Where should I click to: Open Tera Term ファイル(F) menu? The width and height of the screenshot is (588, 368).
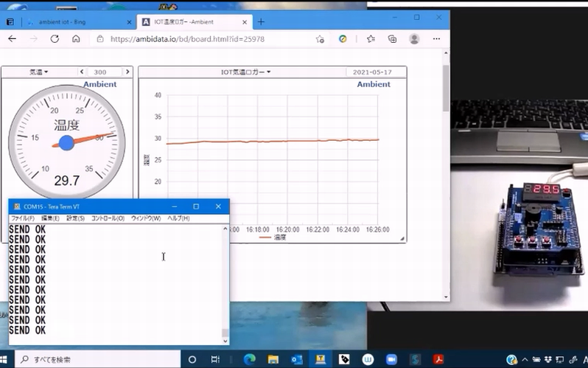tap(23, 218)
